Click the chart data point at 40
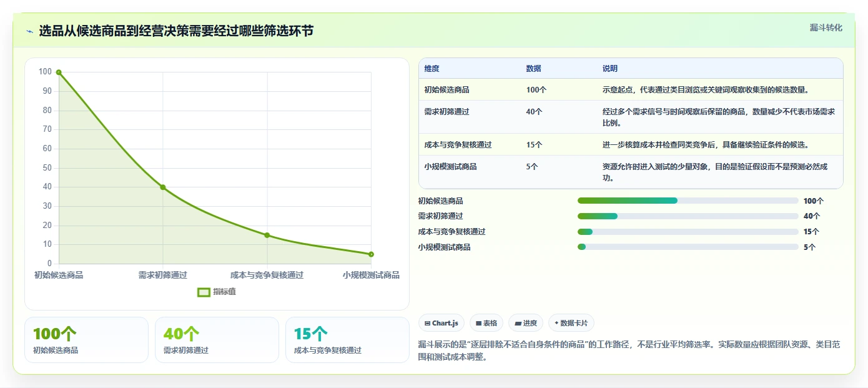Image resolution: width=868 pixels, height=388 pixels. 163,187
